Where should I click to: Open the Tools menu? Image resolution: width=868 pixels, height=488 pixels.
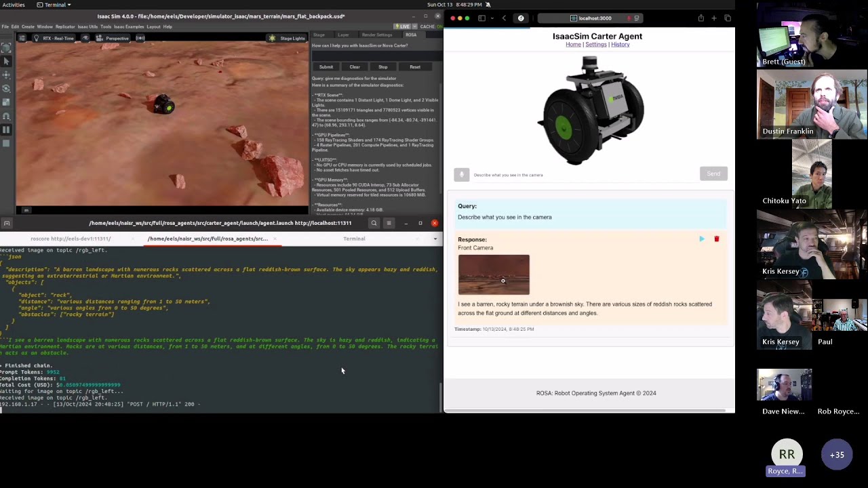pos(106,26)
